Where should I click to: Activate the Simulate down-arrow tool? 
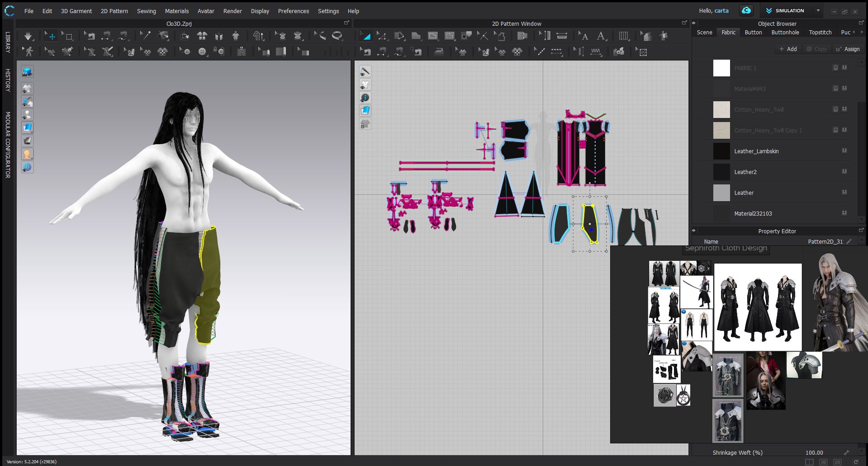(28, 36)
